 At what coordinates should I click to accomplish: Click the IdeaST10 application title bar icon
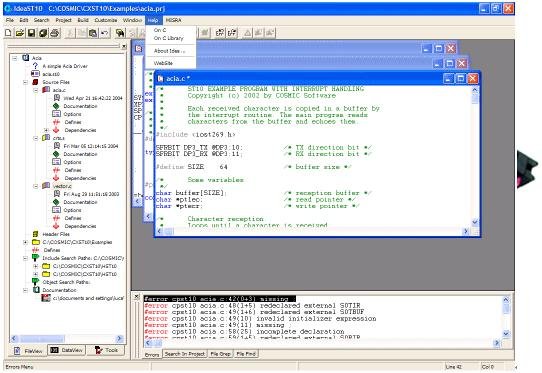coord(8,8)
